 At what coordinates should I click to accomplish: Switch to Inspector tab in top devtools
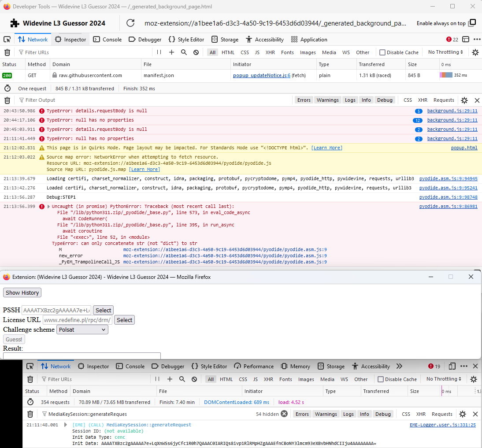pyautogui.click(x=70, y=39)
